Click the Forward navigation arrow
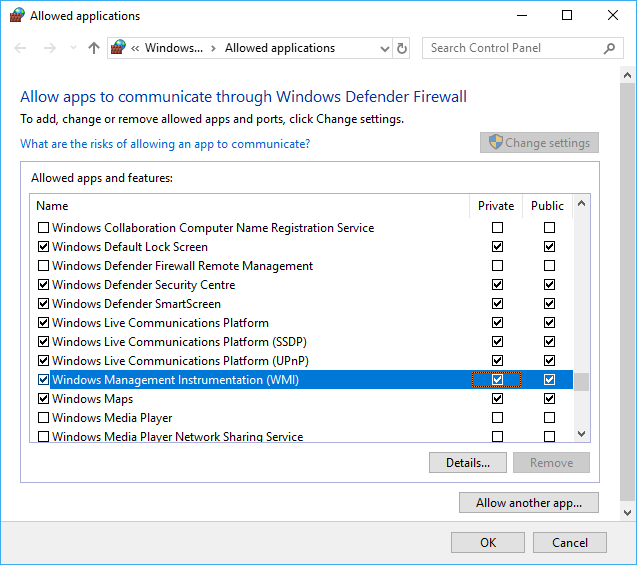Viewport: 637px width, 565px height. 50,48
